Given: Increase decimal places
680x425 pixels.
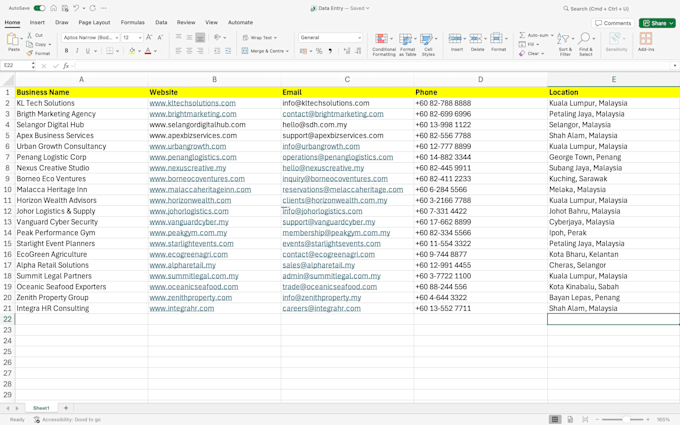Looking at the screenshot, I should tap(347, 51).
